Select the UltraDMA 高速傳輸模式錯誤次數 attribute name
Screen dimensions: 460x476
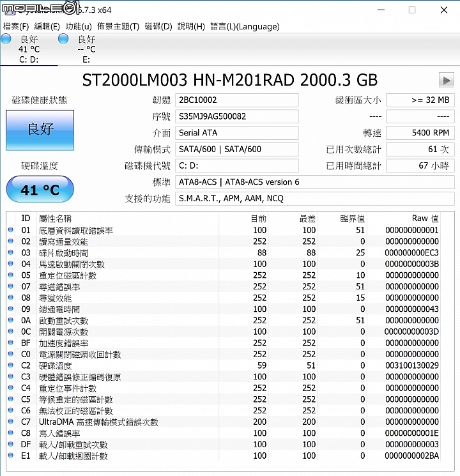(98, 422)
